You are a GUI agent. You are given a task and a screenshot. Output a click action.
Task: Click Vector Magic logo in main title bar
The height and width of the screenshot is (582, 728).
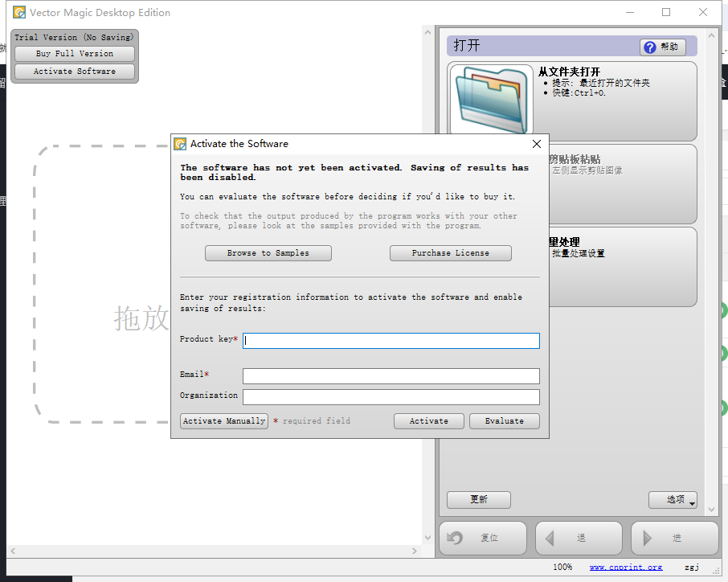19,12
